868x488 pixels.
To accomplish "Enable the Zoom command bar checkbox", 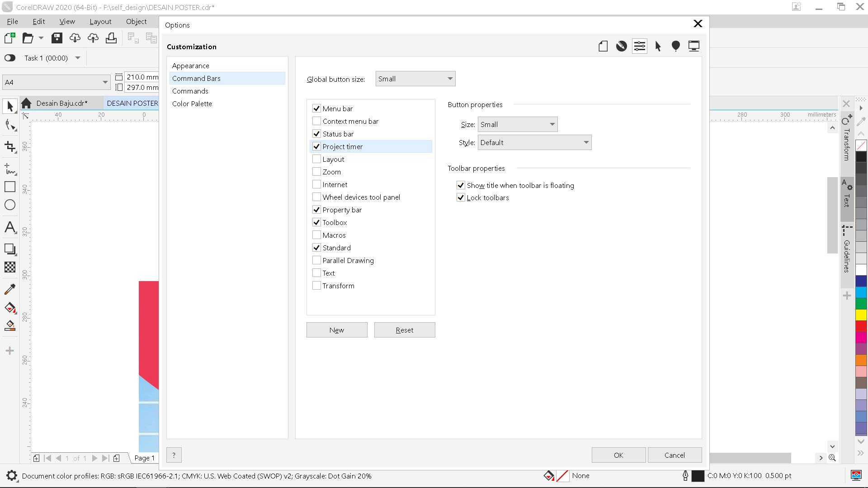I will coord(317,172).
